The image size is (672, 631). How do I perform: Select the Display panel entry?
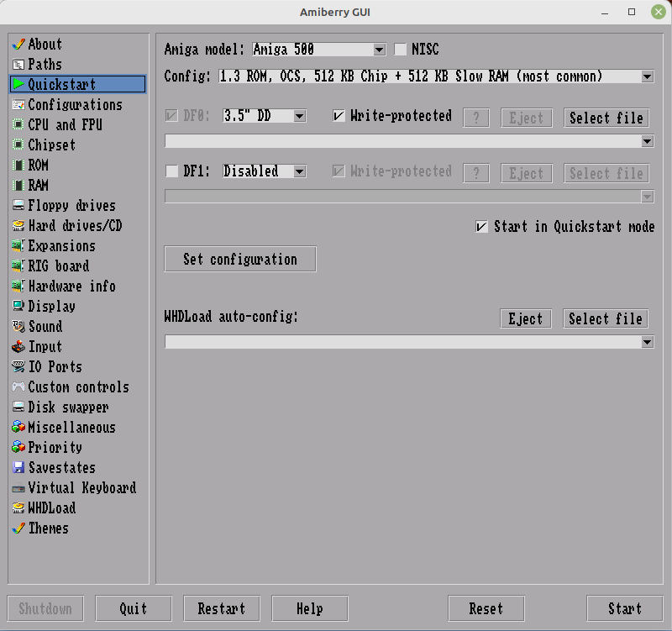(x=51, y=307)
